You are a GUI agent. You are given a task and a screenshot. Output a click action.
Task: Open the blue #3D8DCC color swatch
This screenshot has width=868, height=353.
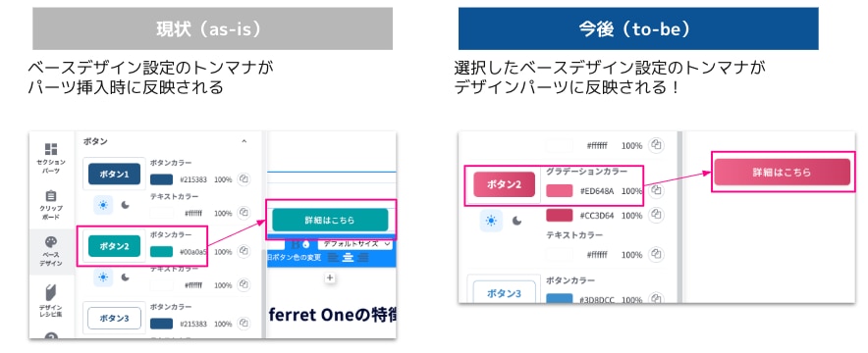coord(559,299)
